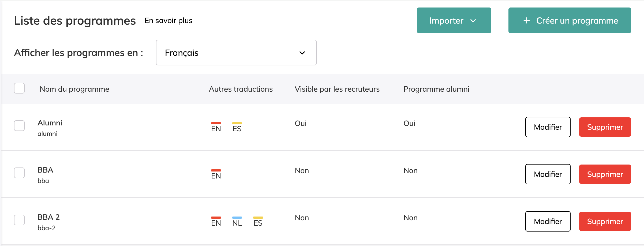Click the chevron arrow in language selector
644x246 pixels.
click(302, 53)
